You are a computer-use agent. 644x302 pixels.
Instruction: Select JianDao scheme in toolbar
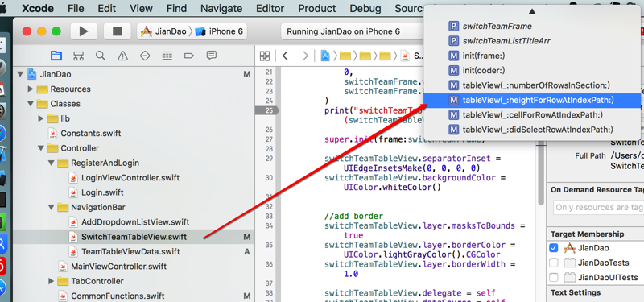(x=164, y=31)
